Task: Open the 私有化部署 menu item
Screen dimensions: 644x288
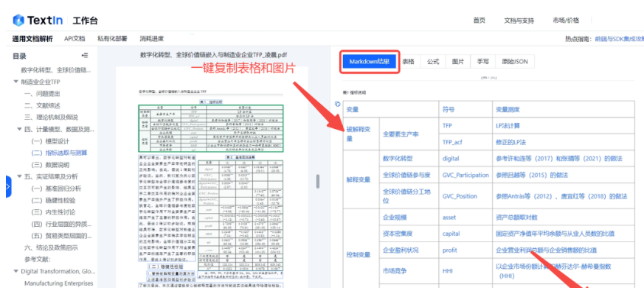Action: click(x=112, y=39)
